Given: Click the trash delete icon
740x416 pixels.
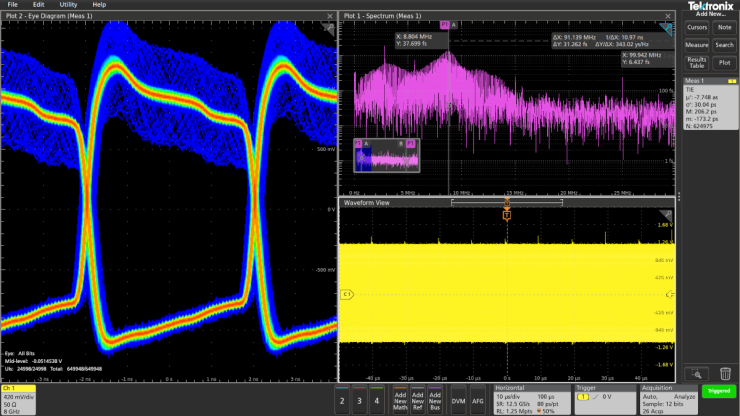Looking at the screenshot, I should click(x=725, y=373).
